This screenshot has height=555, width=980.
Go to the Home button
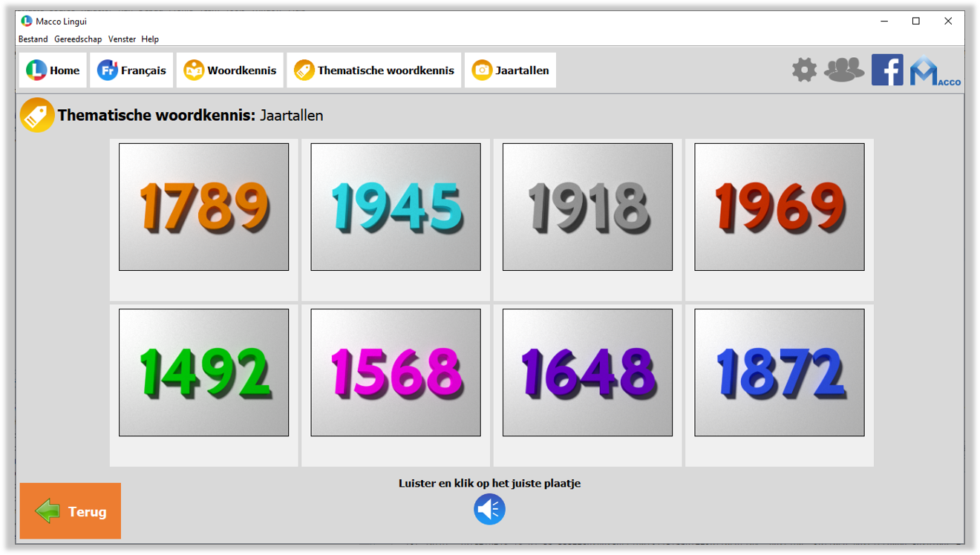coord(53,70)
